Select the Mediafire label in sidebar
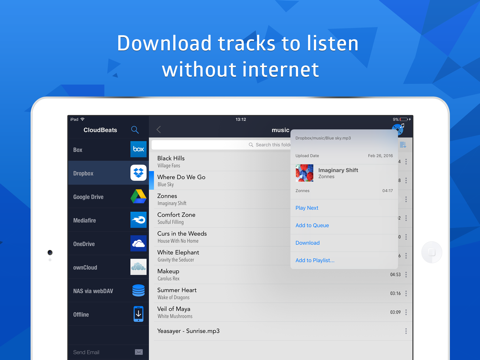The width and height of the screenshot is (480, 360). point(85,220)
